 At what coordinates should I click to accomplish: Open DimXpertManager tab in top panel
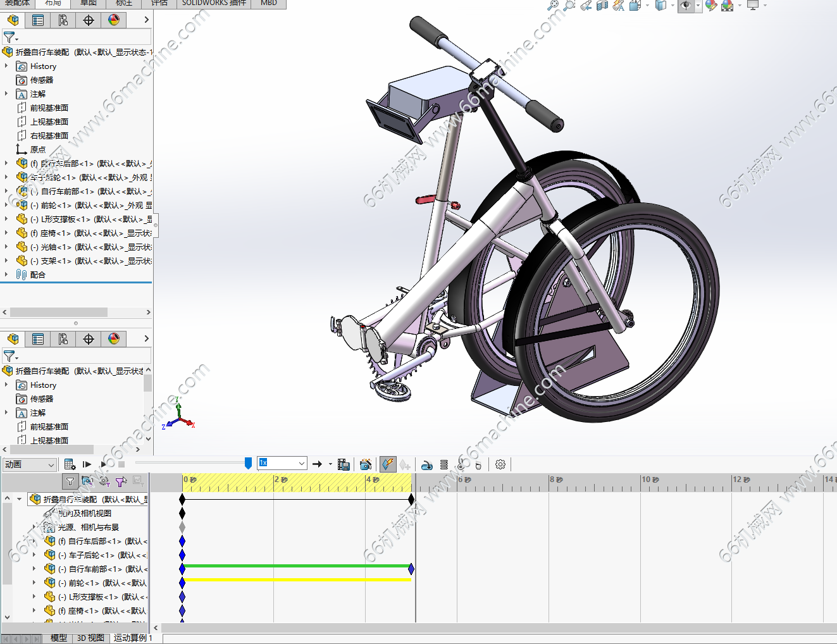89,20
